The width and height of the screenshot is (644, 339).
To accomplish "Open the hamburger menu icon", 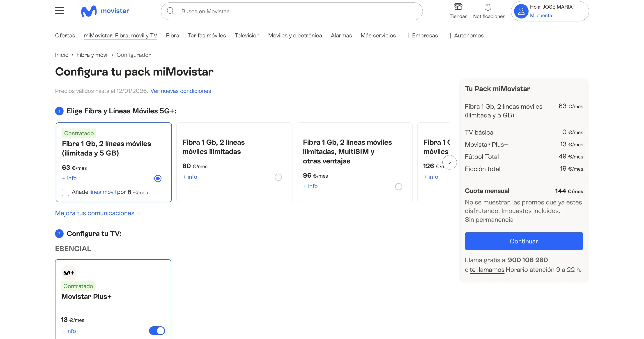I will click(x=59, y=11).
